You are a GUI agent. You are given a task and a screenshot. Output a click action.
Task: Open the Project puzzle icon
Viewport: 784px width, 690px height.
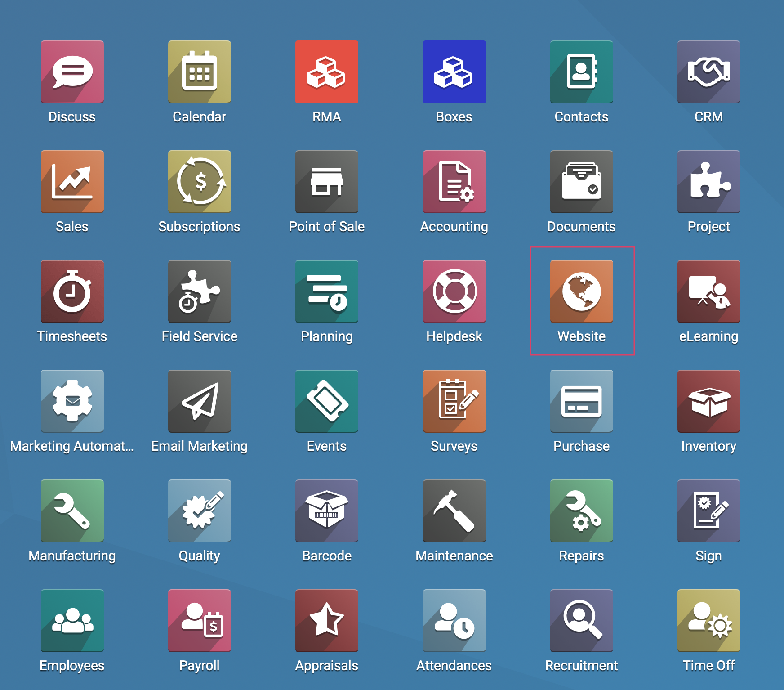pos(709,182)
